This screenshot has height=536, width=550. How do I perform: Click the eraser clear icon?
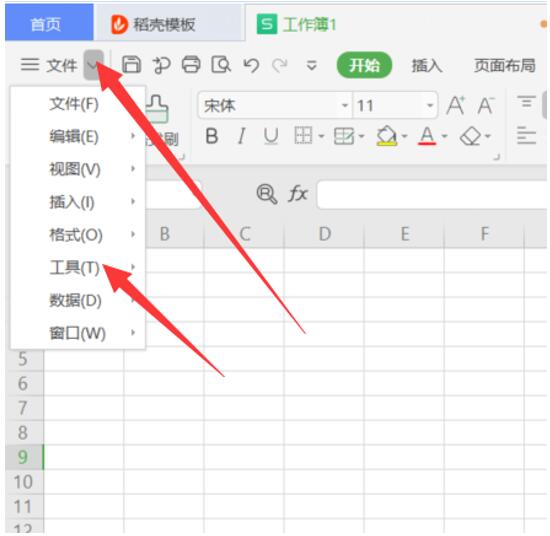click(470, 136)
